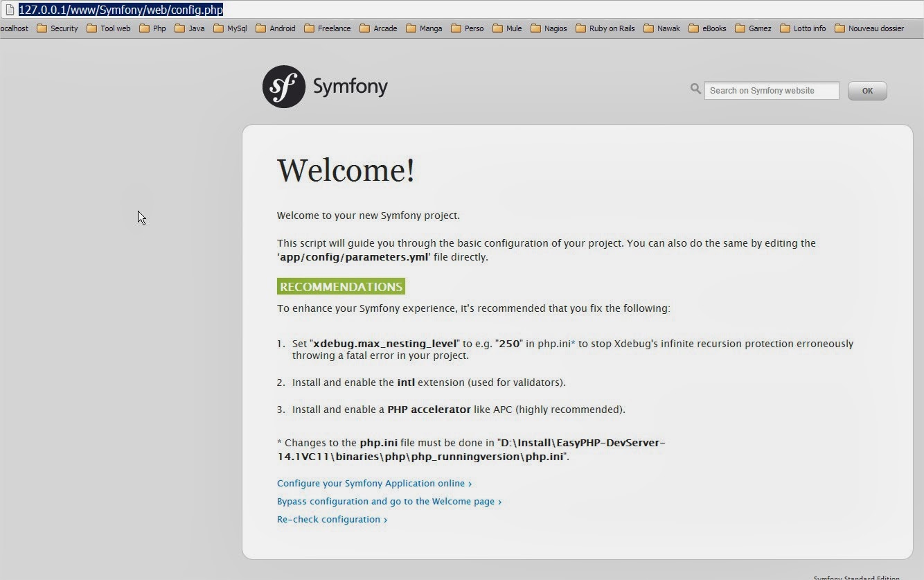Open Configure your Symfony Application online link
The height and width of the screenshot is (580, 924).
[374, 483]
